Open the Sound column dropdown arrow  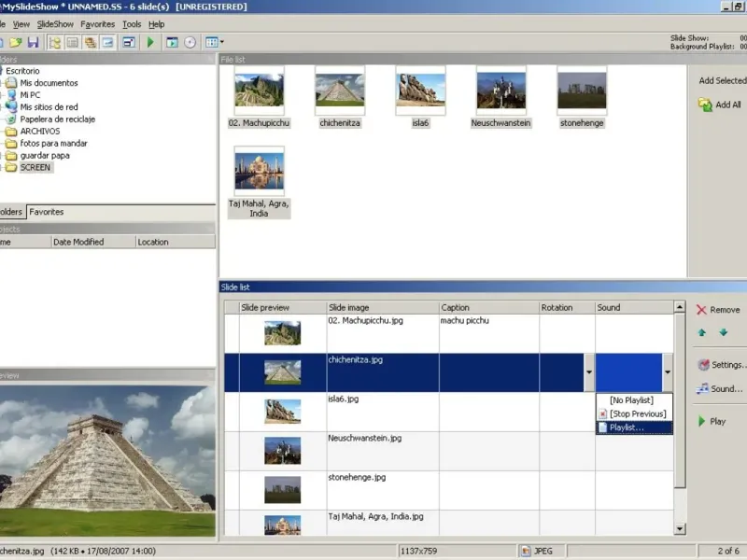tap(667, 372)
